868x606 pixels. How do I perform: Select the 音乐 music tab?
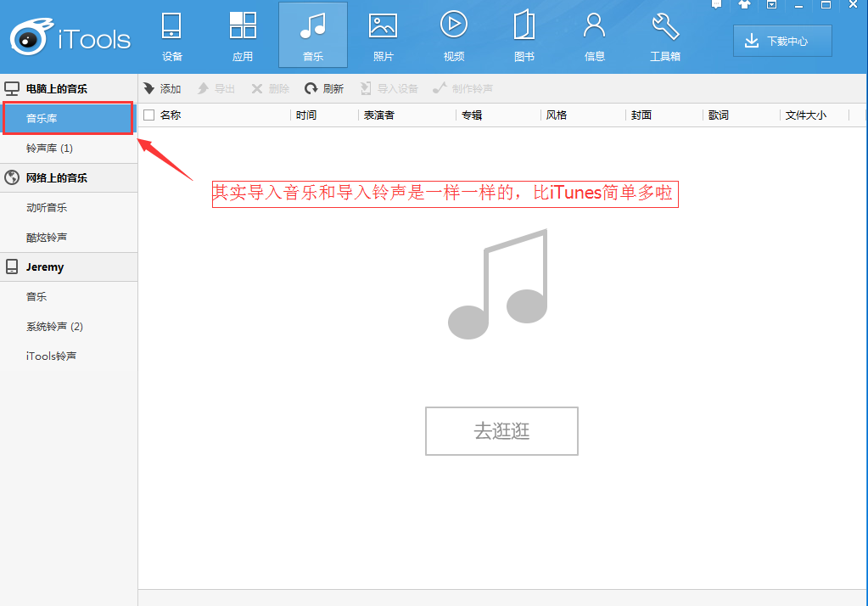[x=313, y=36]
